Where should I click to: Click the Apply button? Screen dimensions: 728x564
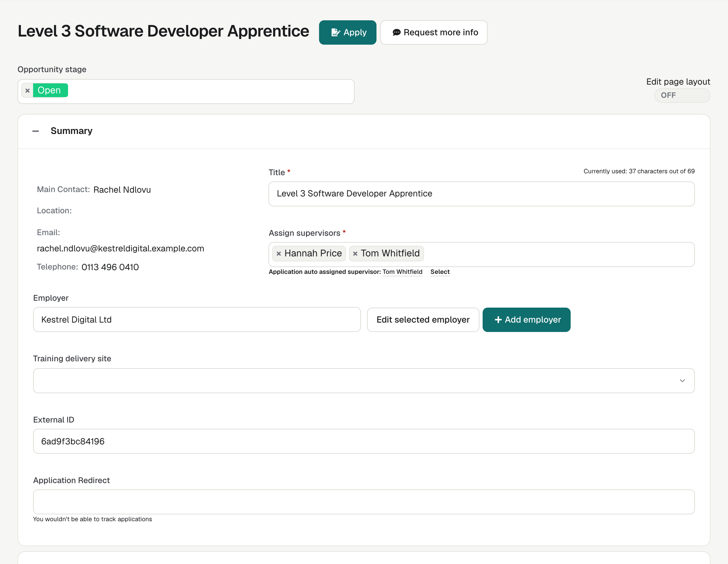347,32
